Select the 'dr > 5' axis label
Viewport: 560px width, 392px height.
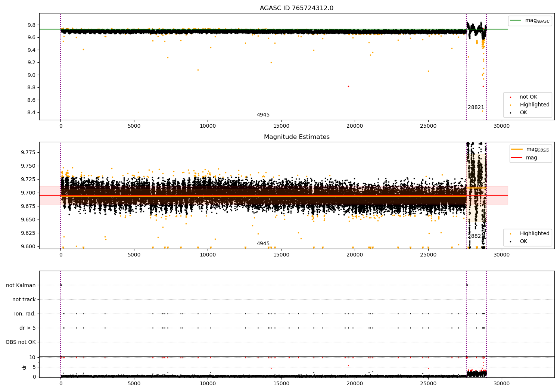tap(27, 328)
